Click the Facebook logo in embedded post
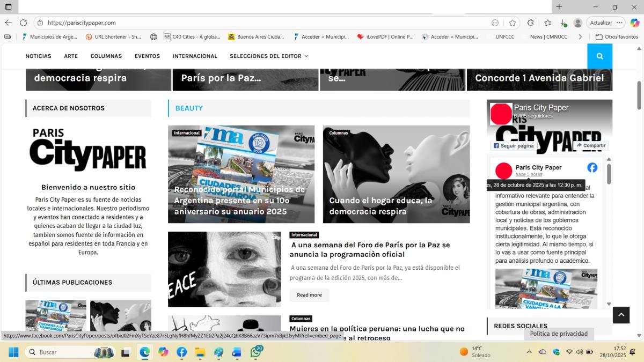The image size is (644, 362). (x=592, y=167)
